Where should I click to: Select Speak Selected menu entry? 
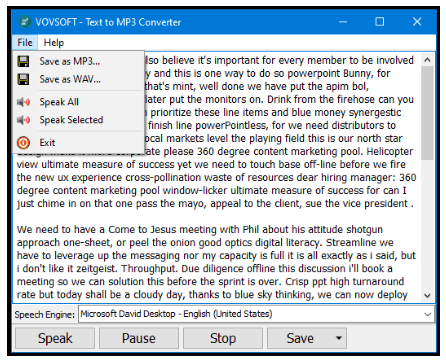pyautogui.click(x=78, y=120)
